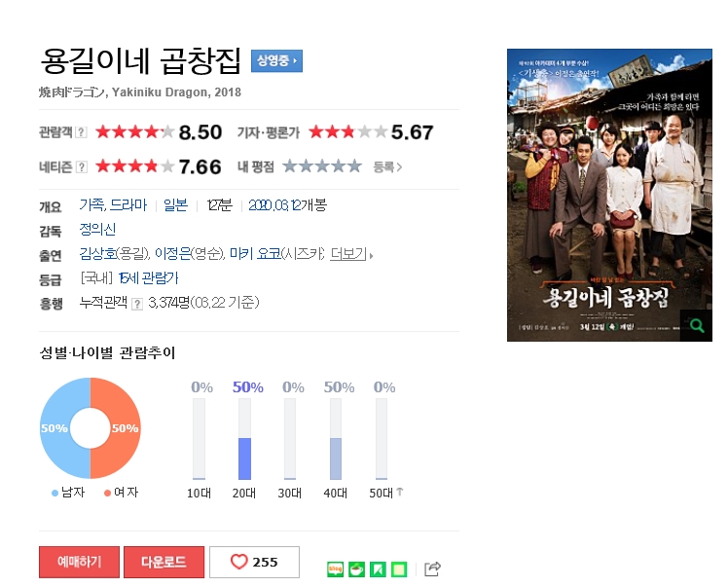Click the 다운로드 download button
The width and height of the screenshot is (728, 587).
point(164,562)
